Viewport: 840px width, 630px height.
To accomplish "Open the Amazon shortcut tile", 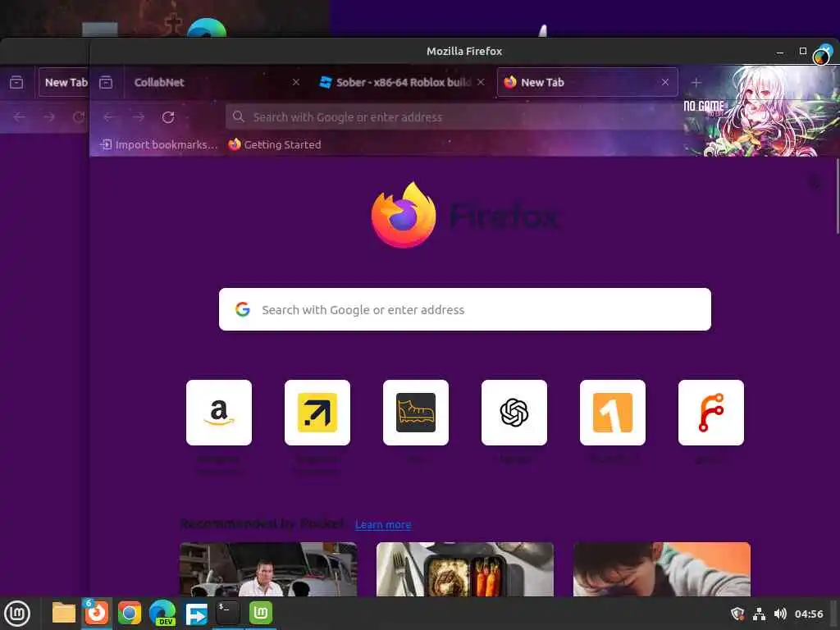I will click(x=218, y=413).
